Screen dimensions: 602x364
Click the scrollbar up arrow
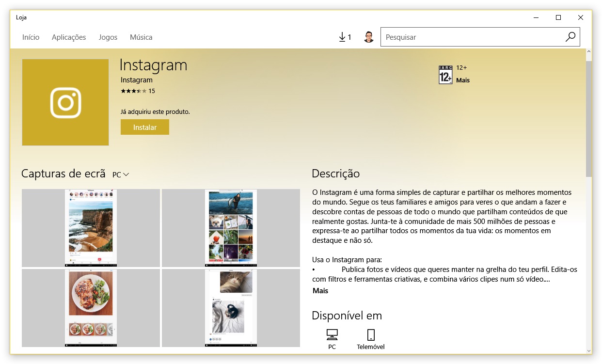pyautogui.click(x=589, y=52)
